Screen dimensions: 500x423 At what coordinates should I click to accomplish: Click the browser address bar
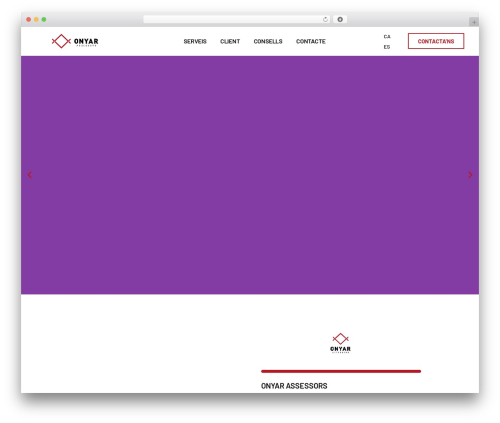(237, 19)
